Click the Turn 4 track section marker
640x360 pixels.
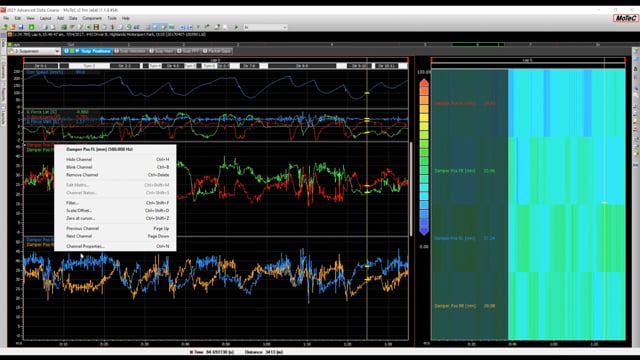[155, 66]
